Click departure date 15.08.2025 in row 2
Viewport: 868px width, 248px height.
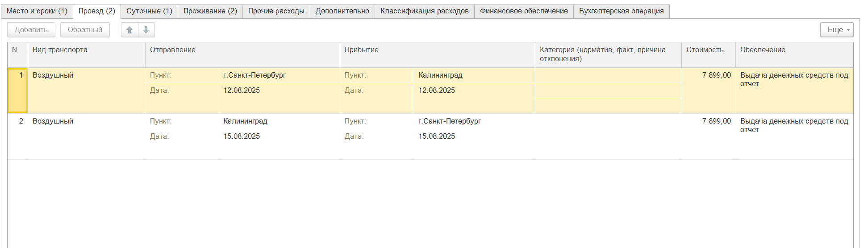(x=242, y=136)
